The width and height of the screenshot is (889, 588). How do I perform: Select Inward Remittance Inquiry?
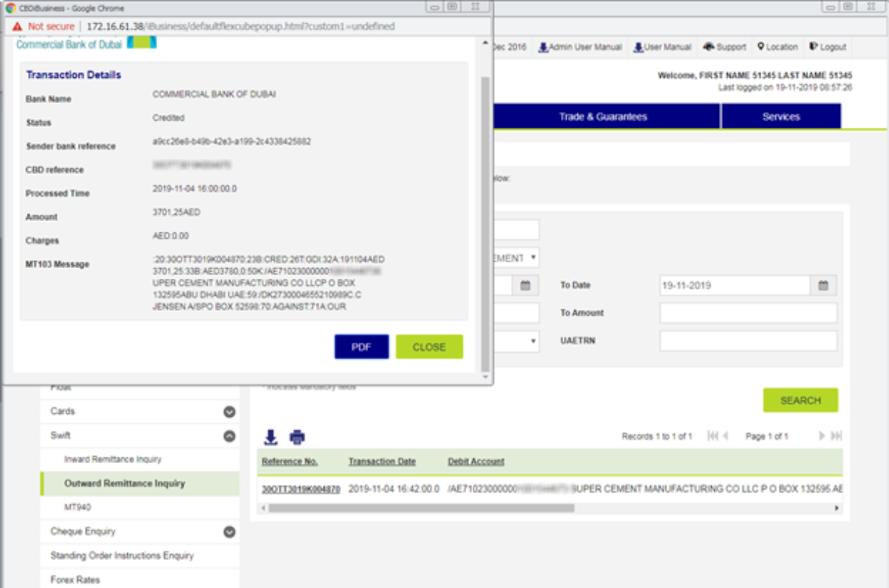(113, 459)
